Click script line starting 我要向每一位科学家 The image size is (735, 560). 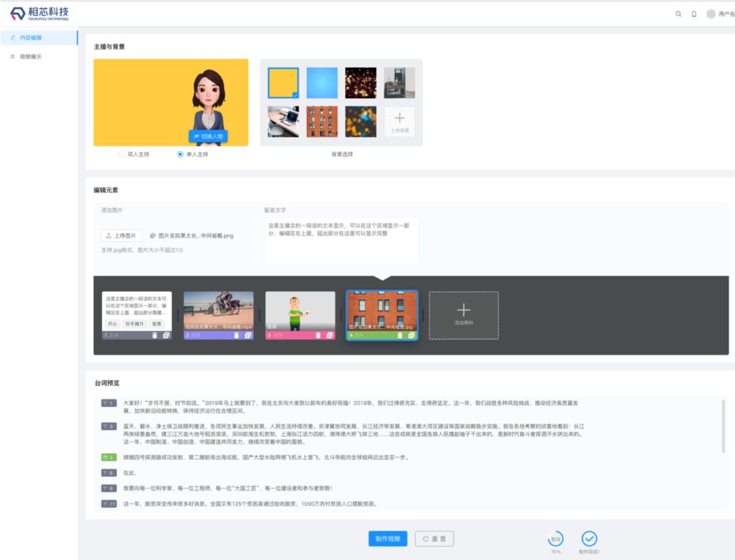[228, 489]
